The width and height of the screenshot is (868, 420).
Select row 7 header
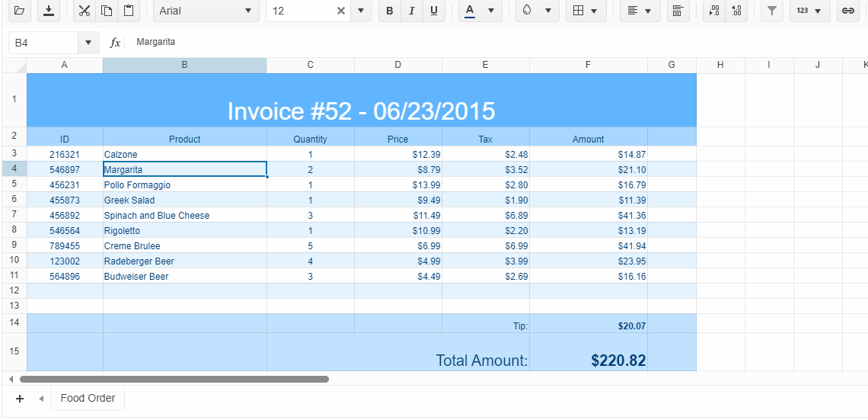point(14,214)
